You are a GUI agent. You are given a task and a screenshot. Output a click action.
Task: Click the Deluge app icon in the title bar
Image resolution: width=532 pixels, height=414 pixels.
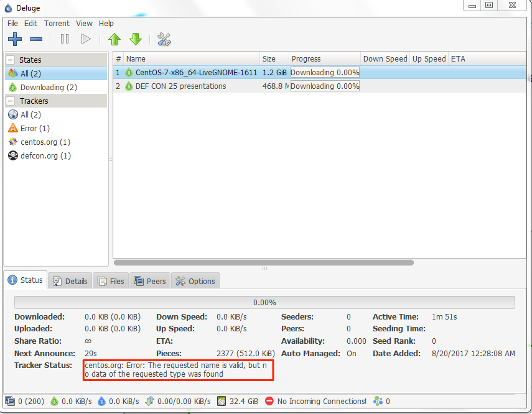coord(8,8)
